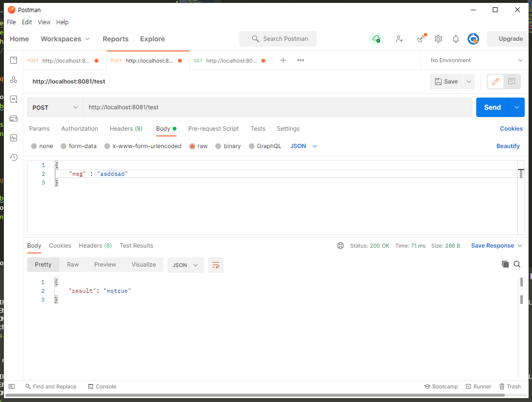Click the Beautify link

(508, 146)
